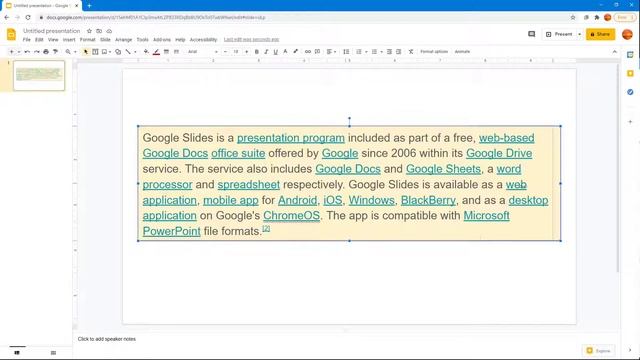Select slide 1 thumbnail in the filmstrip
Screen dimensions: 640x360
coord(39,76)
